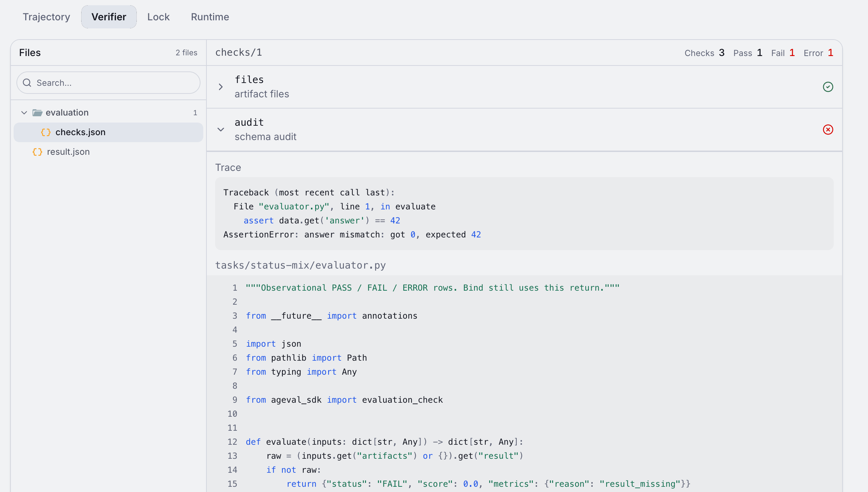Click the Pass 1 counter

tap(748, 53)
